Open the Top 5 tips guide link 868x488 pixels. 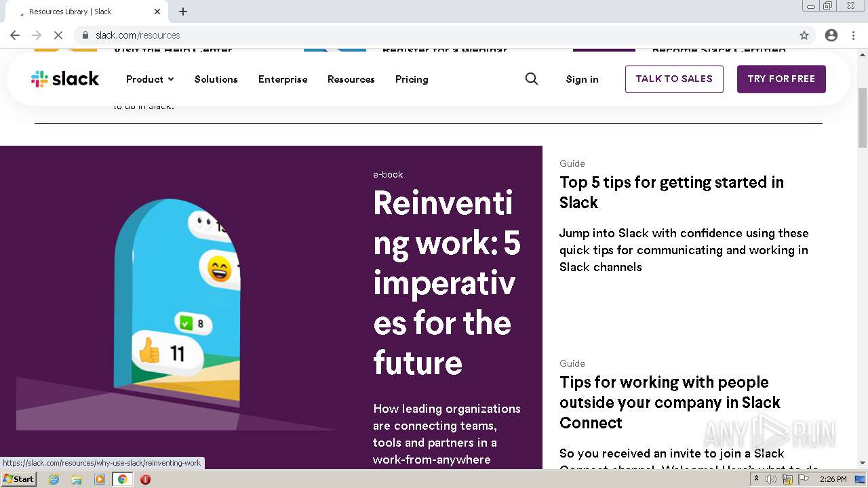pos(671,192)
